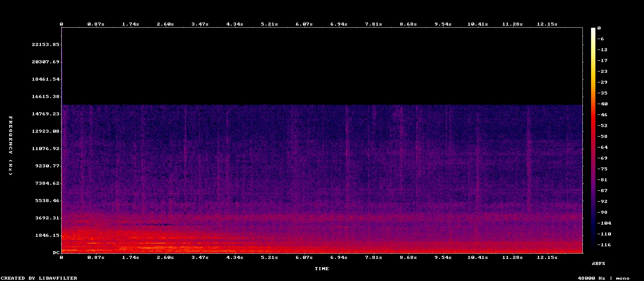
Task: Click the 7384.62 frequency label
Action: [x=47, y=183]
